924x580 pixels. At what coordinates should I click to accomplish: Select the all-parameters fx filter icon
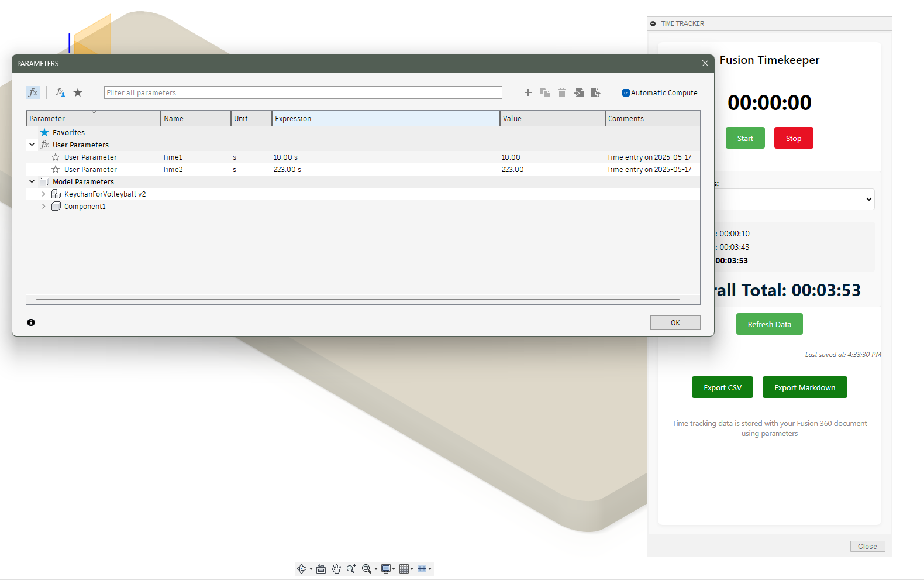point(33,92)
